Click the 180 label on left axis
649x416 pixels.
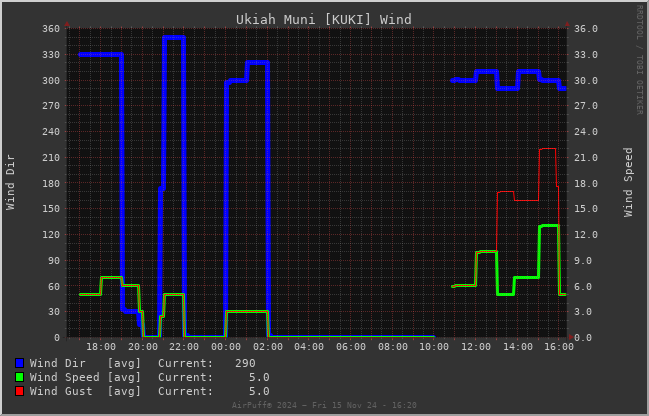tap(51, 183)
